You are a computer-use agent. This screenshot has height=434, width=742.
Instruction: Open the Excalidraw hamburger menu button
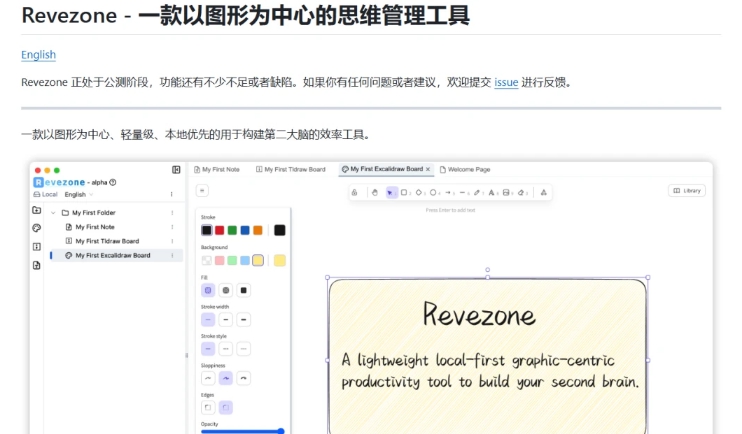click(x=202, y=191)
